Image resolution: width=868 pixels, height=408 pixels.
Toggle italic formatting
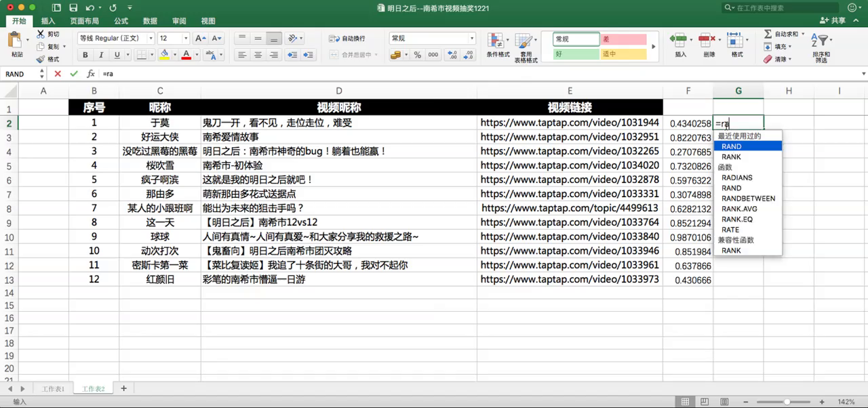tap(101, 55)
